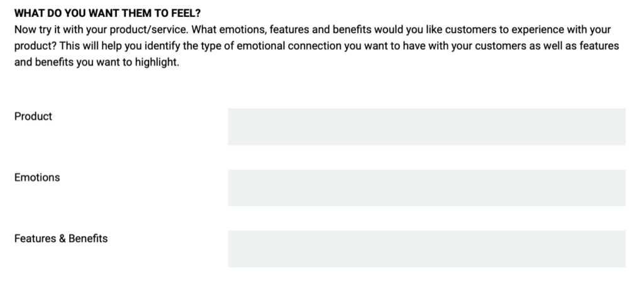Click the Emotions label

pyautogui.click(x=37, y=178)
